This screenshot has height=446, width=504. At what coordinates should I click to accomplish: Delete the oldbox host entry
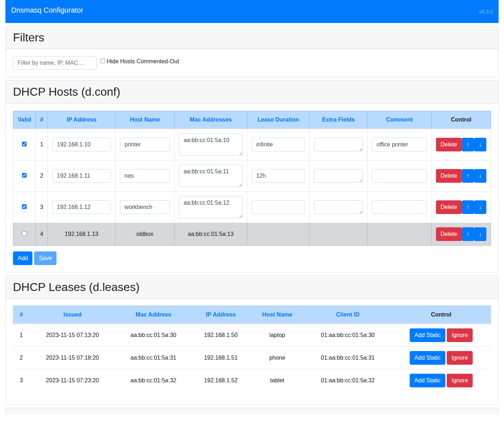click(x=449, y=234)
